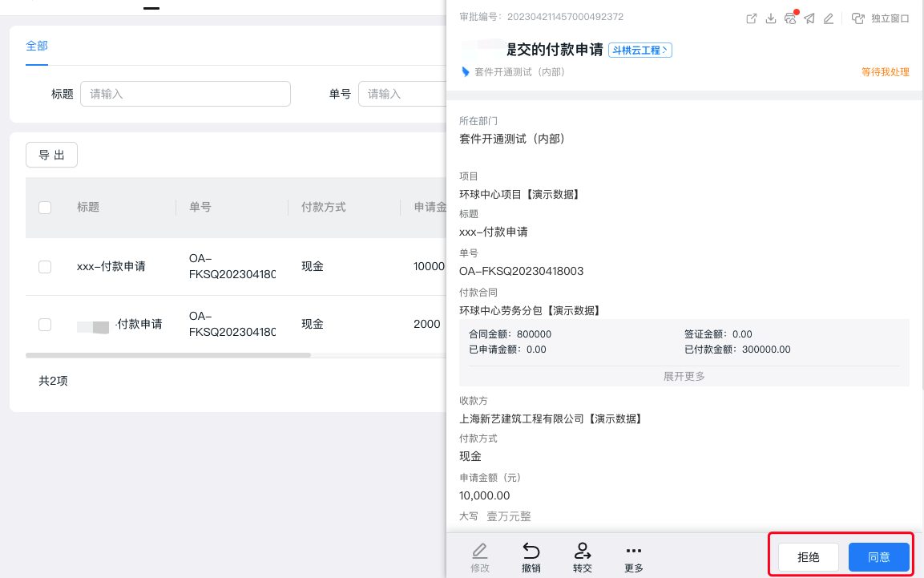Click the 标题 column header in table
924x578 pixels.
click(x=88, y=207)
